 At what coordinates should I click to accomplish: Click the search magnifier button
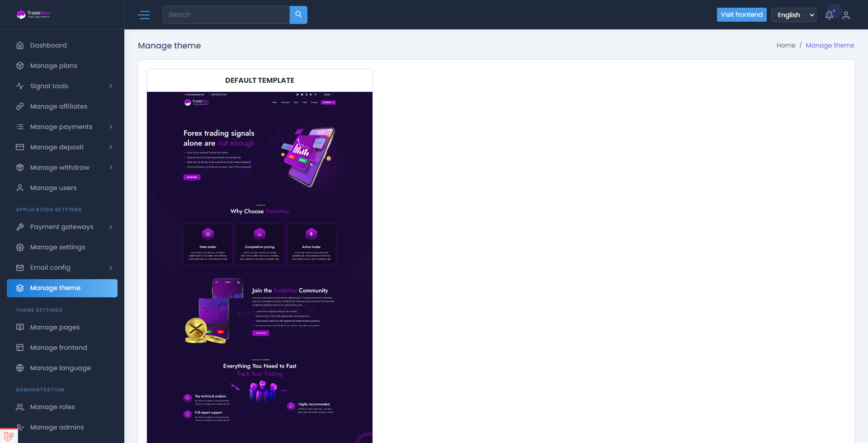[x=298, y=15]
